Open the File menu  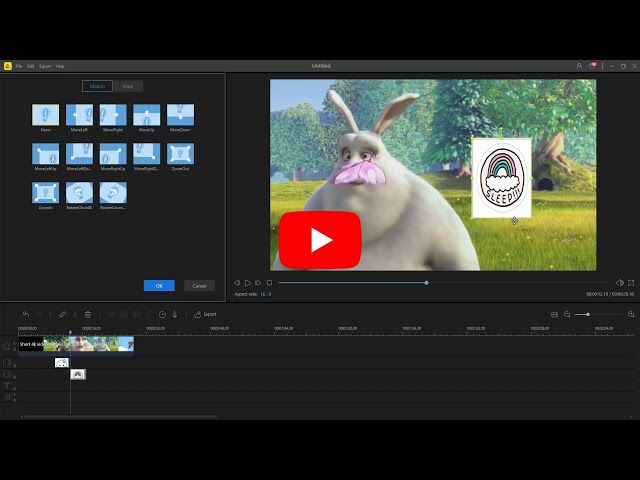click(19, 66)
